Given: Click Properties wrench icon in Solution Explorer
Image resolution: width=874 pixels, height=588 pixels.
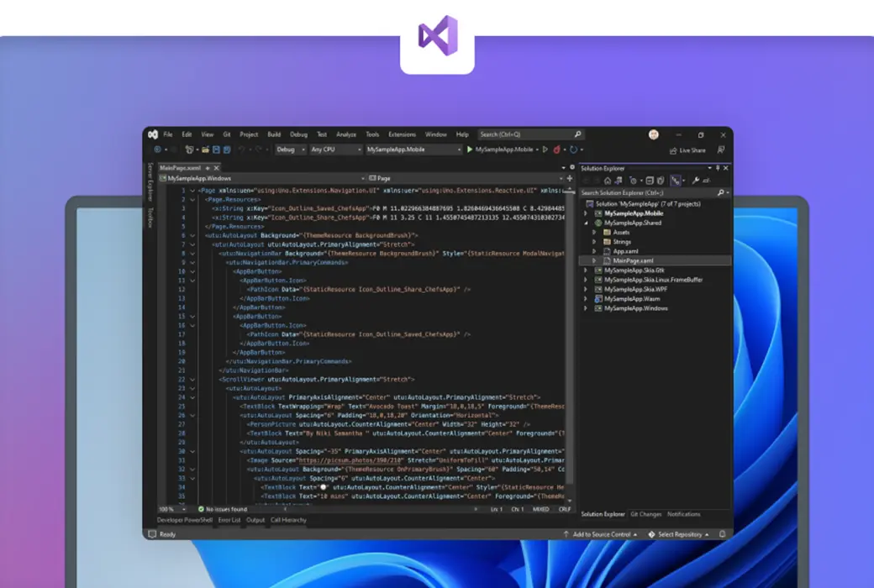Looking at the screenshot, I should coord(696,180).
